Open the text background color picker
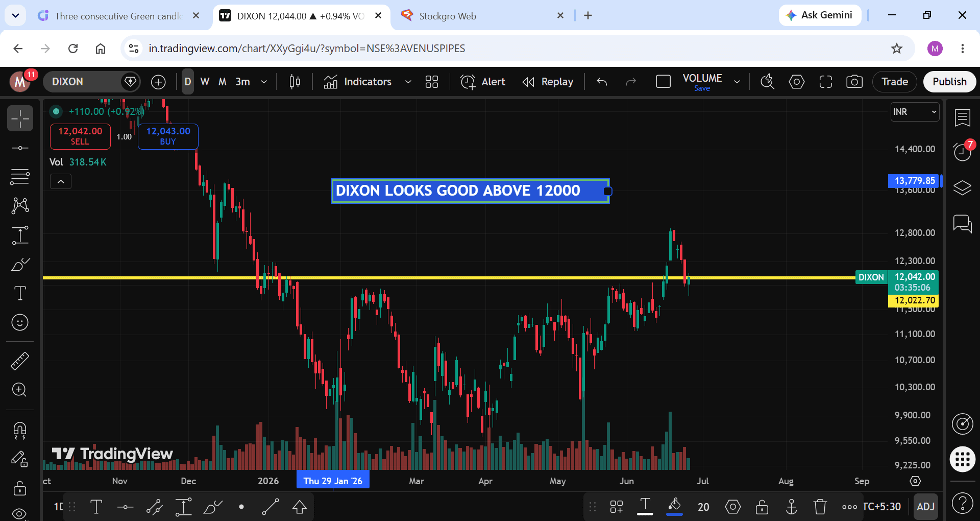The image size is (980, 521). coord(674,507)
